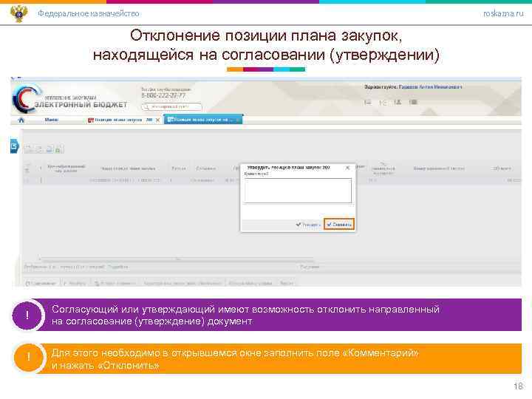Viewport: 532px width, 399px height.
Task: Click the print icon in the grid toolbar
Action: tap(50, 149)
